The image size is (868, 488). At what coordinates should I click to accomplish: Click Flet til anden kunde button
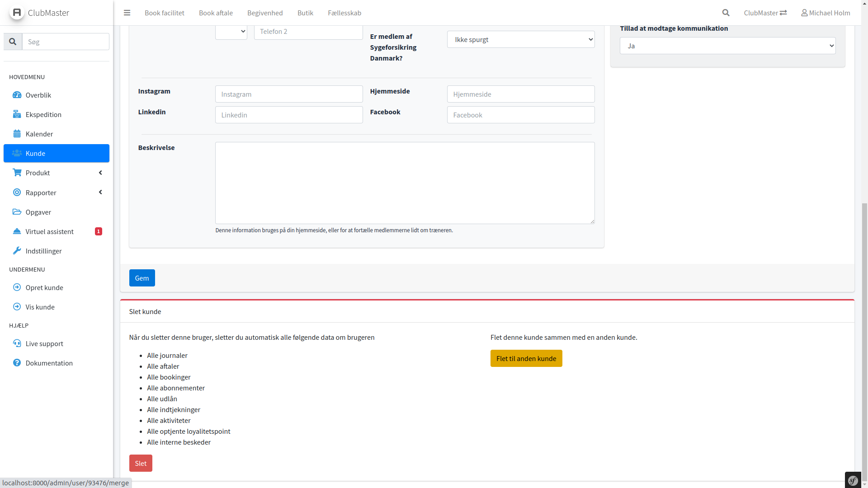tap(526, 358)
